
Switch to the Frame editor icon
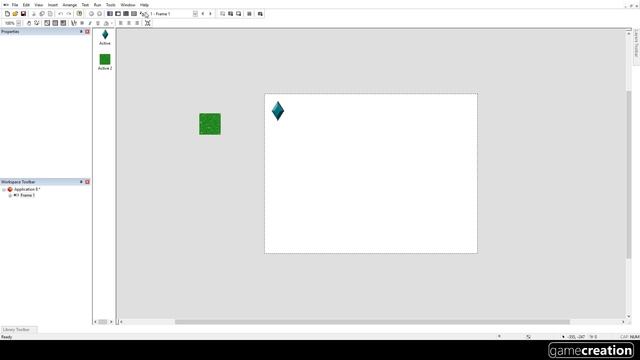(x=118, y=14)
